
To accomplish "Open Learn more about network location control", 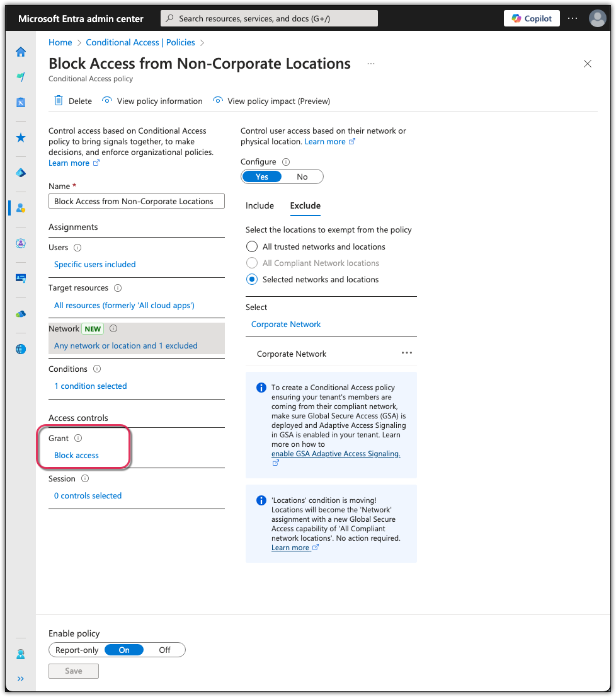I will 329,141.
